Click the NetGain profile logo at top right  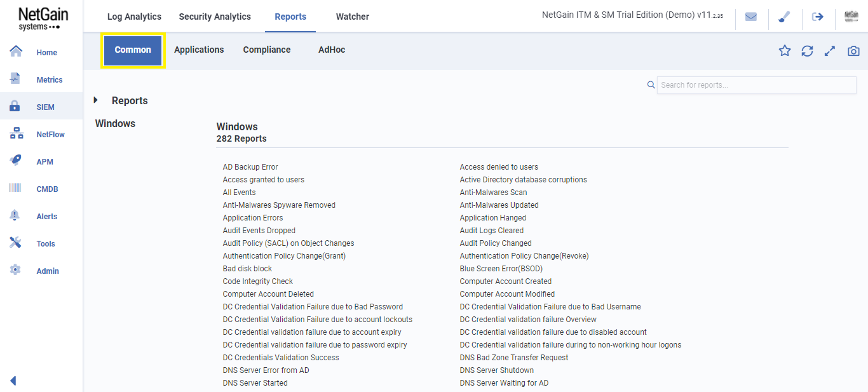851,17
